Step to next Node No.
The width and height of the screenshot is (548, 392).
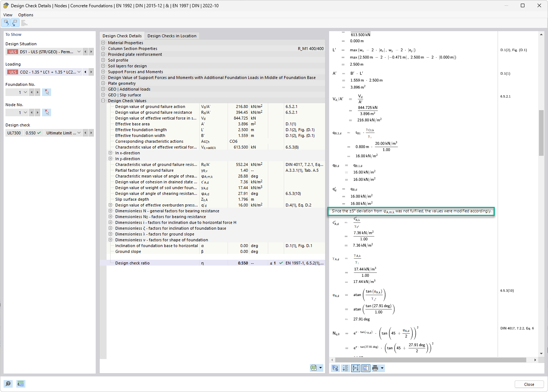point(38,113)
